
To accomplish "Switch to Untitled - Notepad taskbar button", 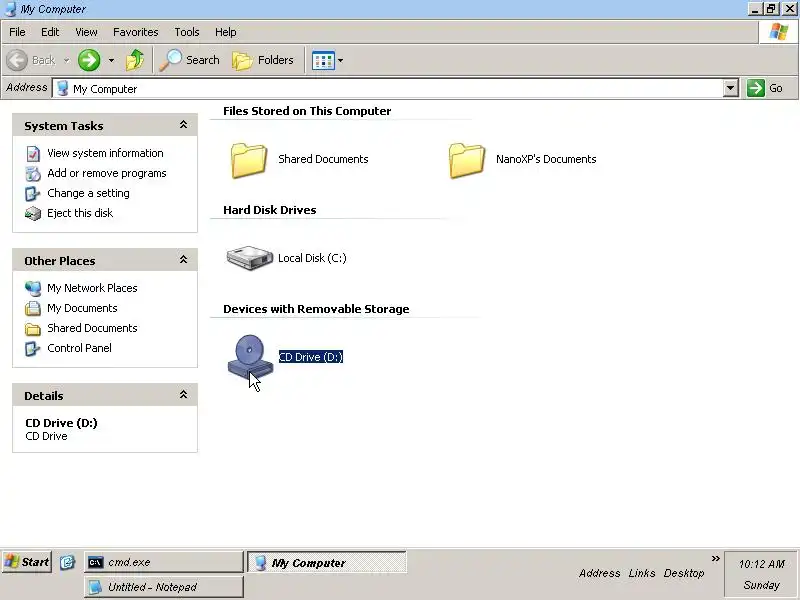I will pos(163,587).
